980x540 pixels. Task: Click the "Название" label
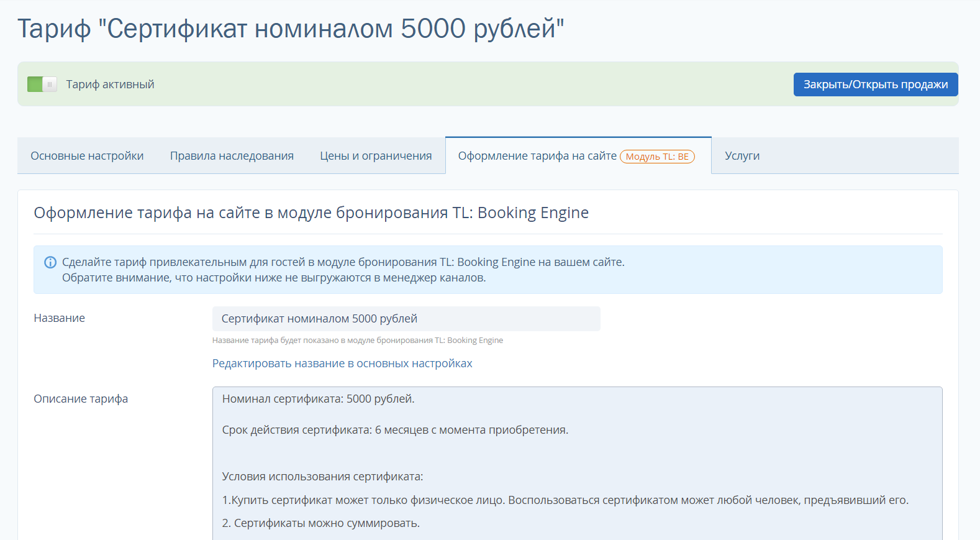click(x=59, y=318)
